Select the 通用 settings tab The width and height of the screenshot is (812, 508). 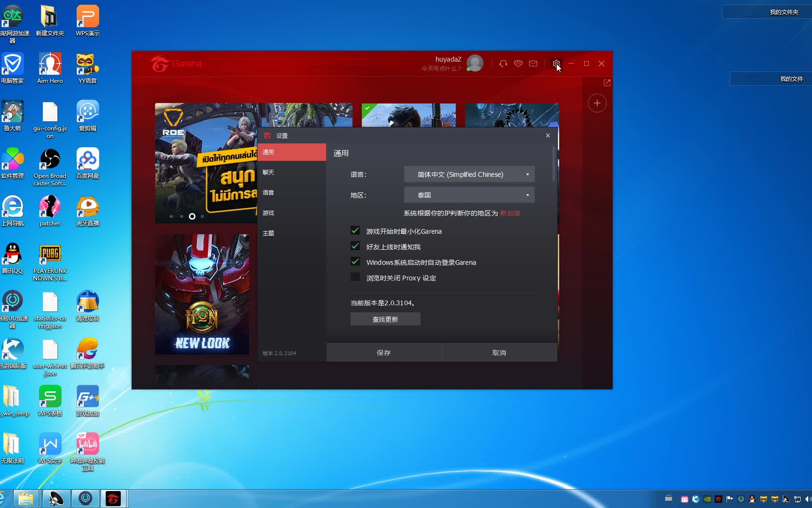point(292,152)
